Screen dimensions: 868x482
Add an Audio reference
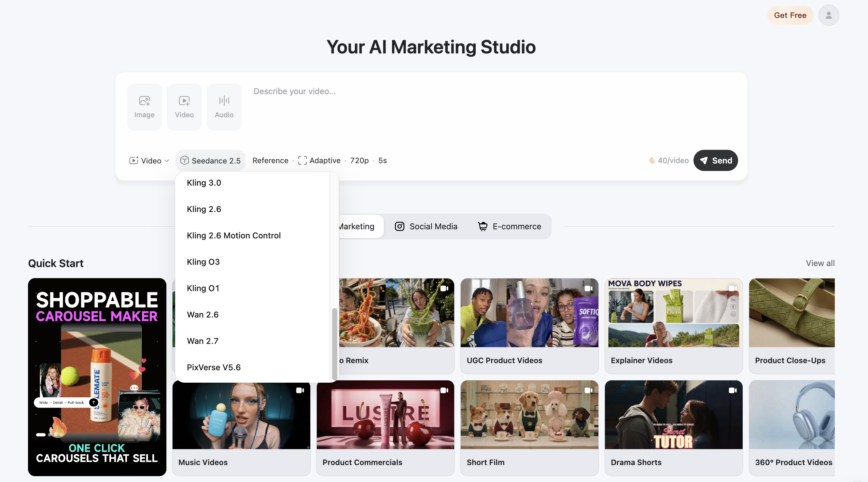pyautogui.click(x=224, y=107)
